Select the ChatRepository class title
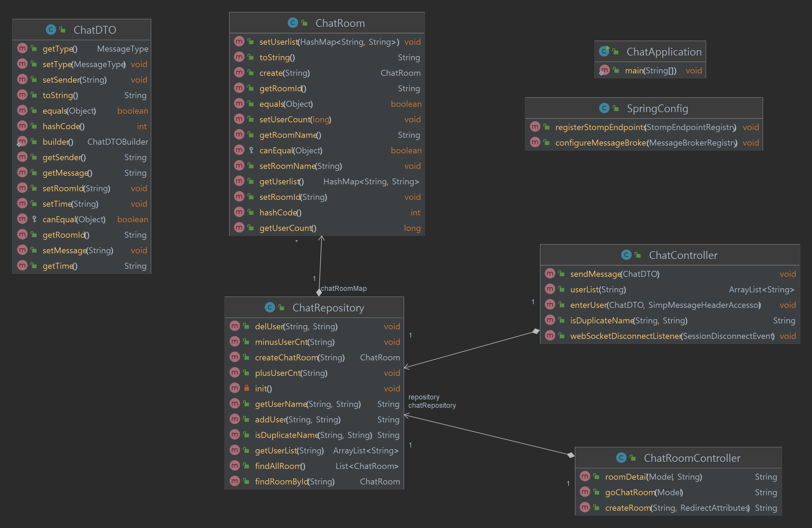812x528 pixels. pos(328,308)
